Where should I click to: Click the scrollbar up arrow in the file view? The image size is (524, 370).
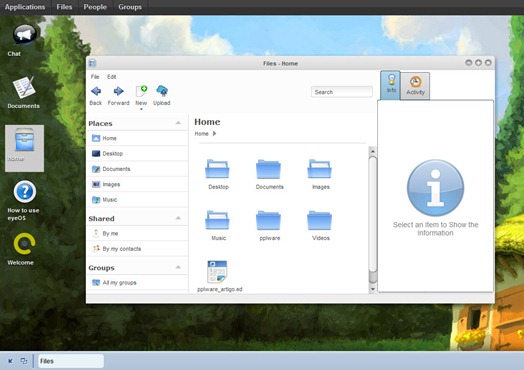pos(373,151)
